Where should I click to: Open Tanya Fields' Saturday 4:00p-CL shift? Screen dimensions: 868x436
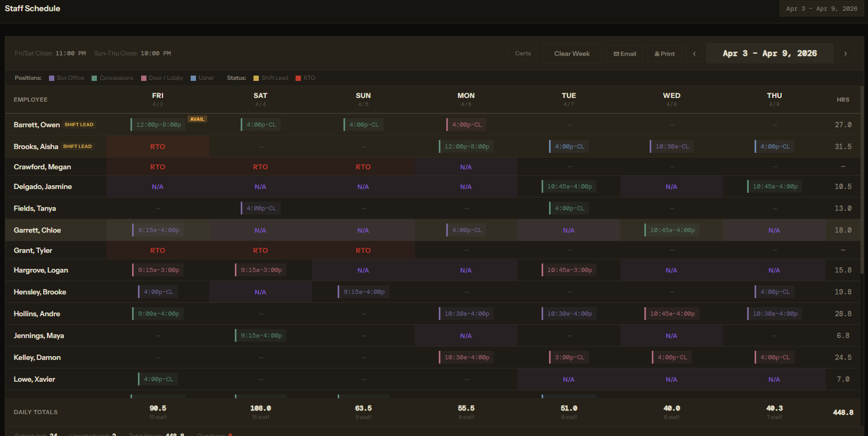click(x=260, y=208)
